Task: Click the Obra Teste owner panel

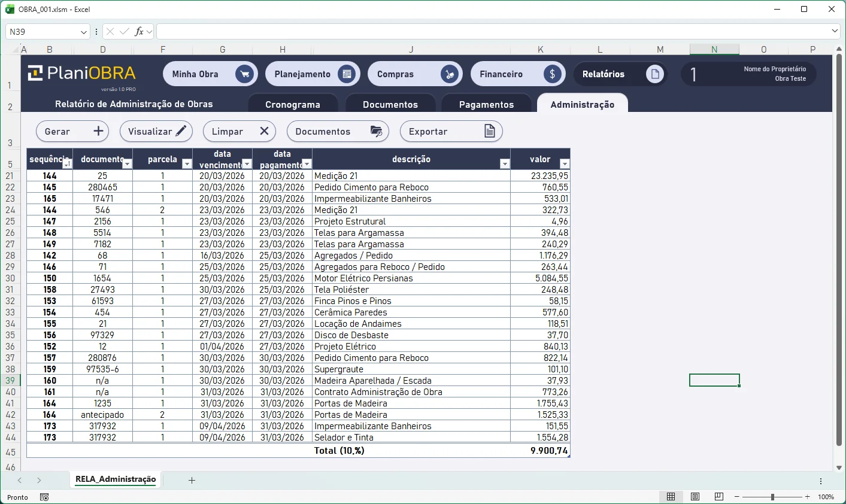Action: pos(748,74)
